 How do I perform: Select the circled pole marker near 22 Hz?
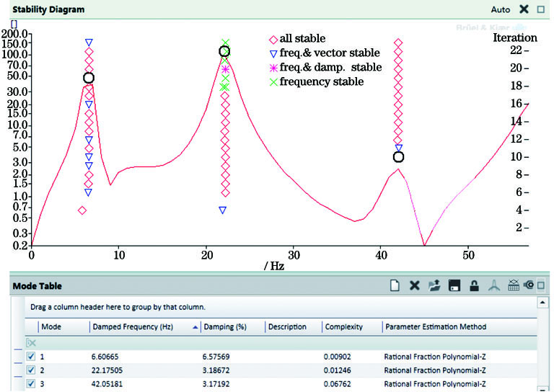[224, 51]
